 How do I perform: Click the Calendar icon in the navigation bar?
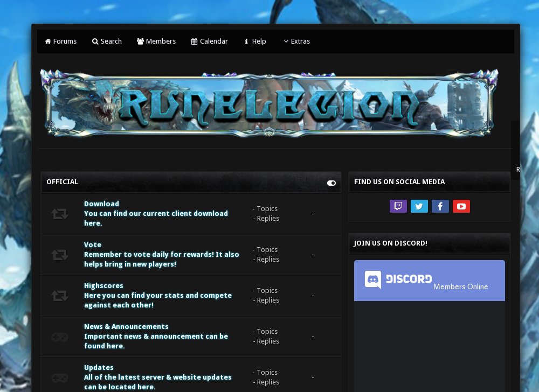click(x=194, y=41)
